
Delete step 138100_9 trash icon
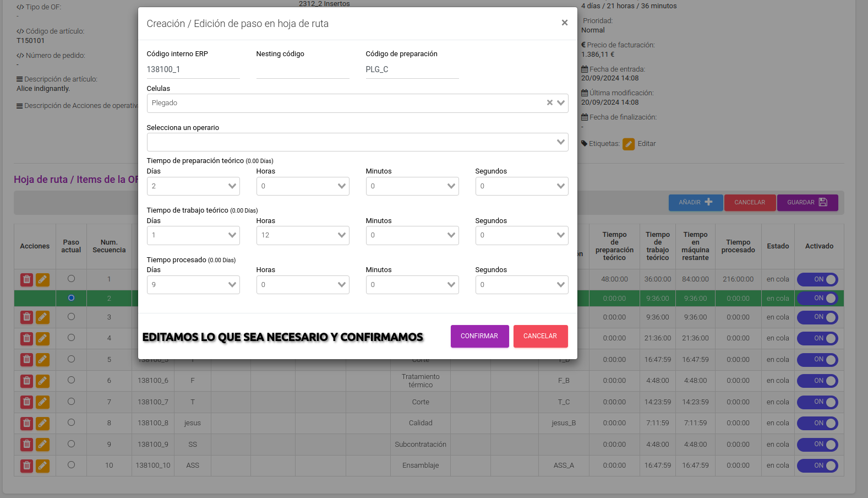tap(26, 445)
